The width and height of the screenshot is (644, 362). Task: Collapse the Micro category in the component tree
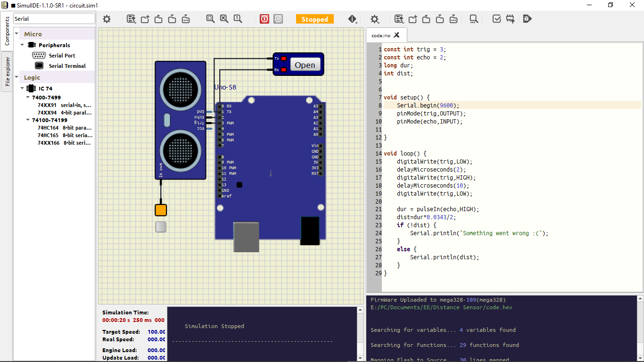17,34
